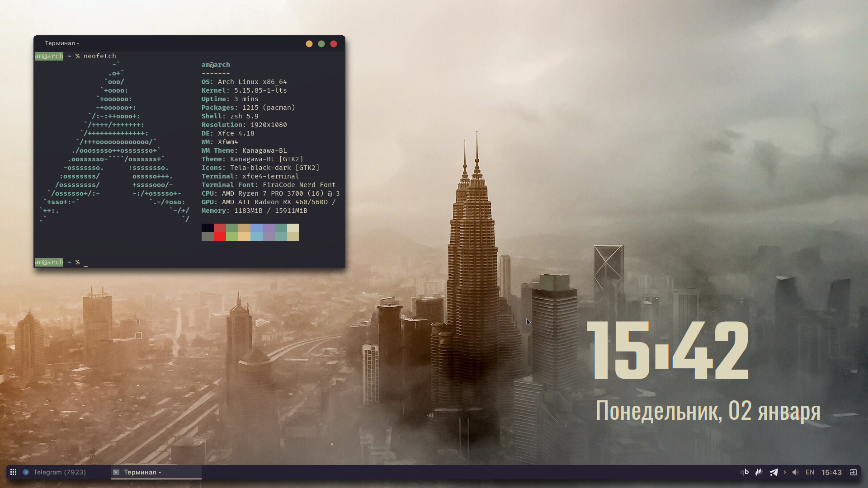Click the "am@arch" header above the dashes
Viewport: 868px width, 488px height.
pyautogui.click(x=216, y=65)
